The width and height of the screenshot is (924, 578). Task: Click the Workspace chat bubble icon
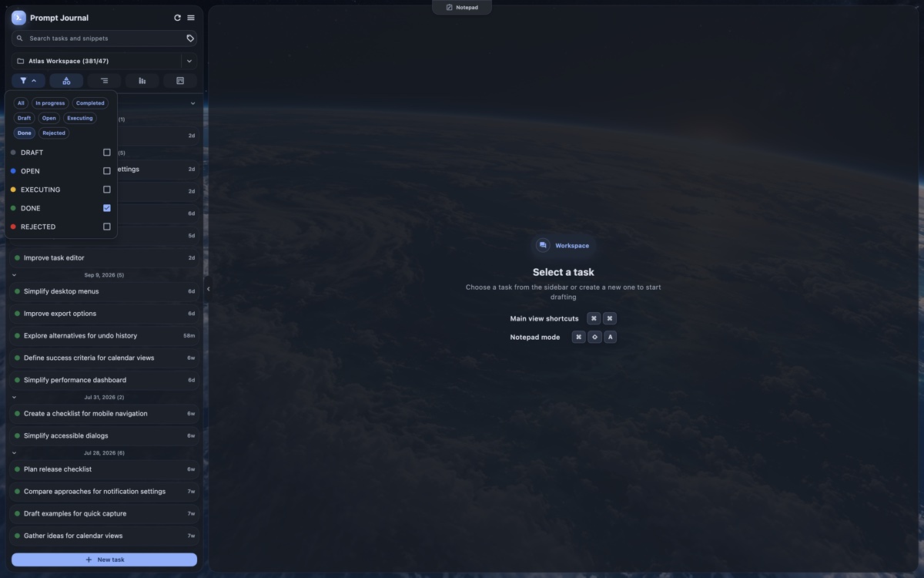(x=543, y=245)
